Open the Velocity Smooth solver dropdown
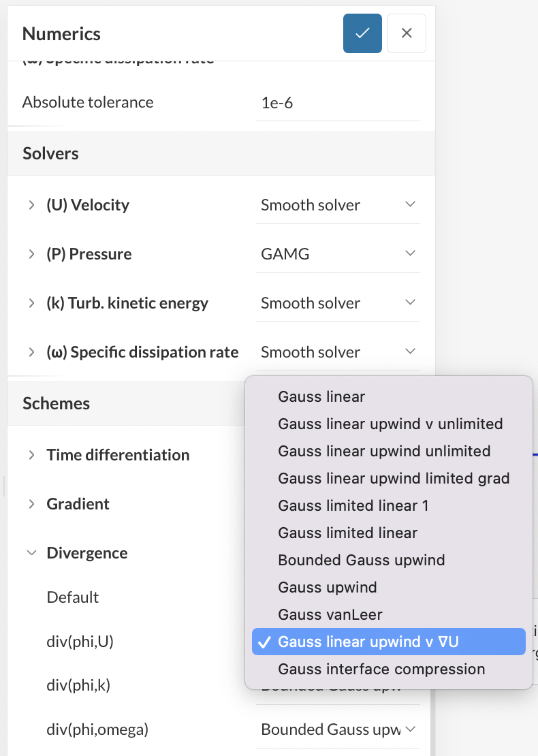 (338, 205)
